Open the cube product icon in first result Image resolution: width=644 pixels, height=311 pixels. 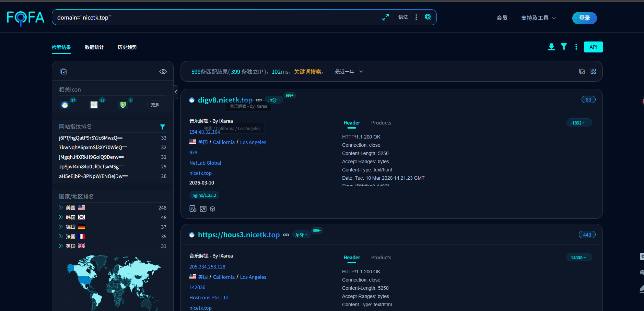[x=212, y=209]
